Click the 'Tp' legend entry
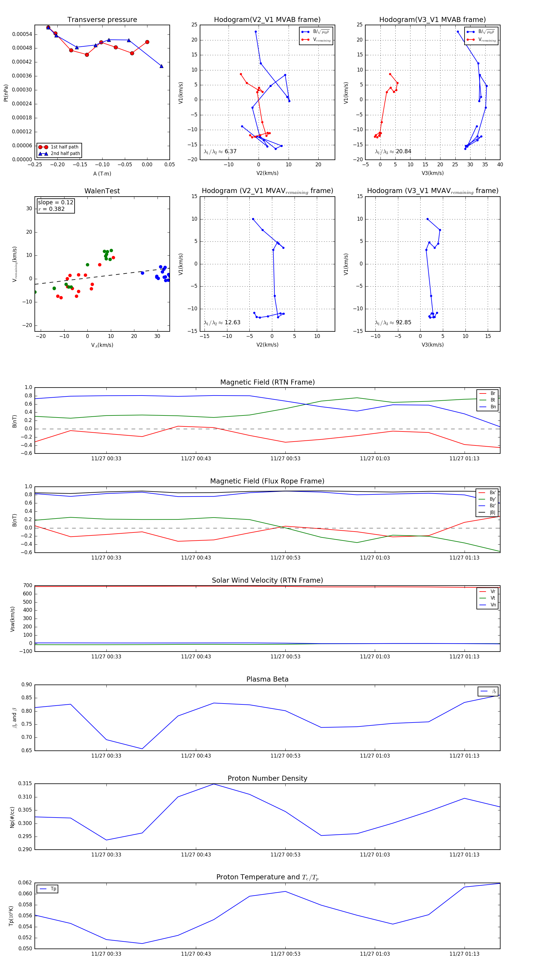Screen dimensions: 535x980 (x=48, y=889)
